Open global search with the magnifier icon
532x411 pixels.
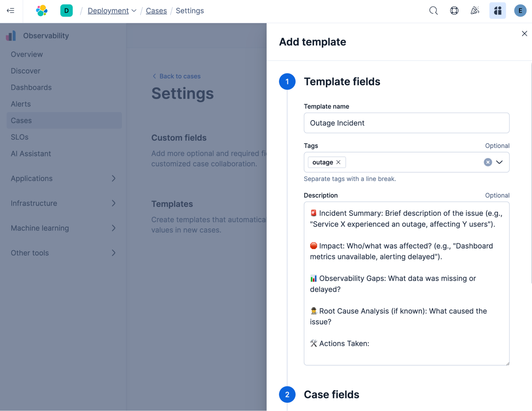pyautogui.click(x=433, y=11)
